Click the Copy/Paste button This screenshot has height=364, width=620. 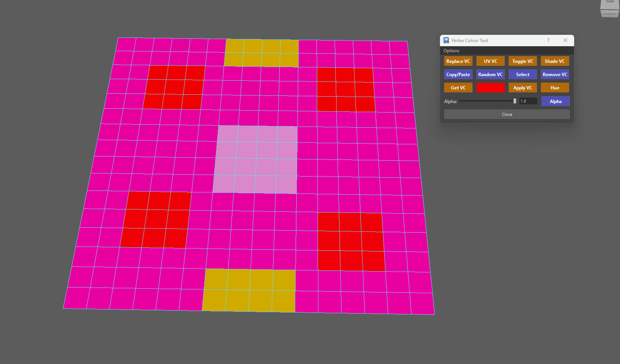(458, 75)
